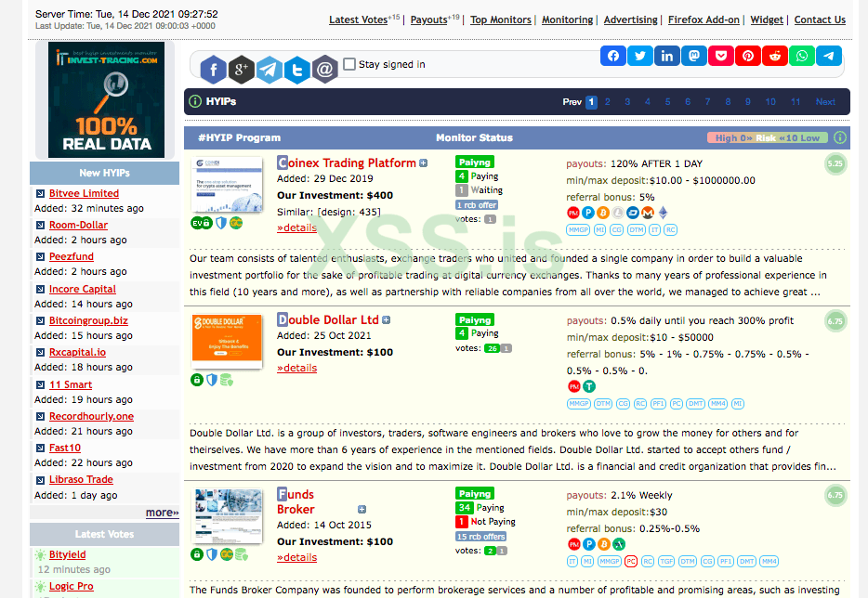Open the Monitoring menu link
Screen dimensions: 868x598
tap(568, 19)
